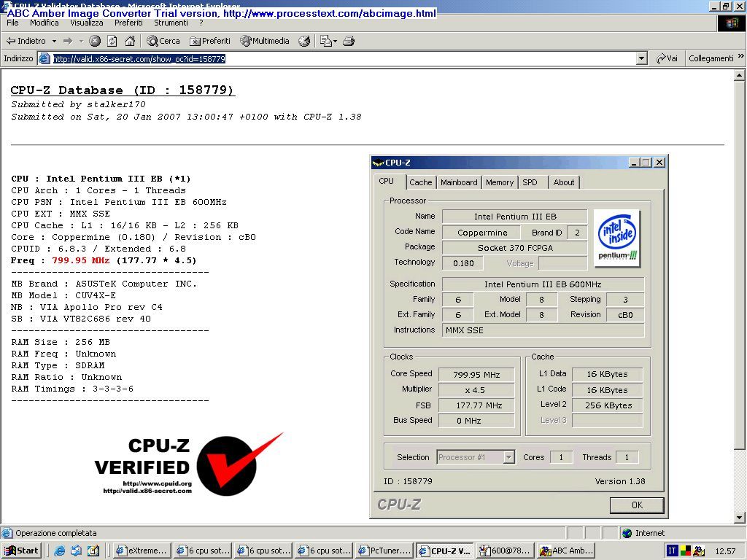Open the History clock icon
Screen dimensions: 747x560
304,41
